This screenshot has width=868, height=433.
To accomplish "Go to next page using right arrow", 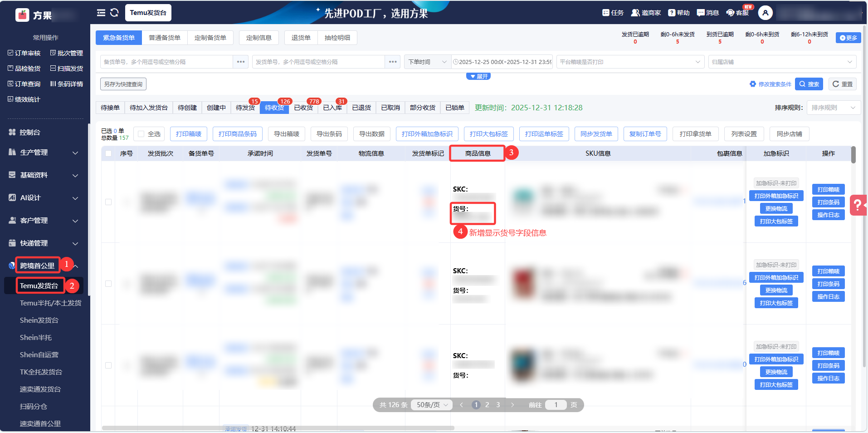I will tap(512, 405).
